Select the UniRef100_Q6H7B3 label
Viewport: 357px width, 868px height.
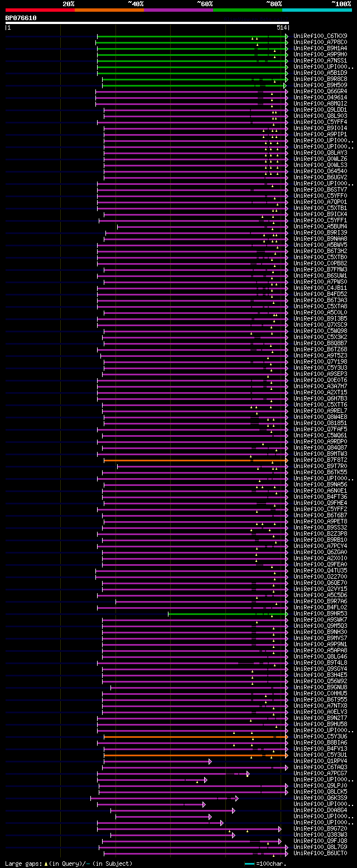coord(320,398)
